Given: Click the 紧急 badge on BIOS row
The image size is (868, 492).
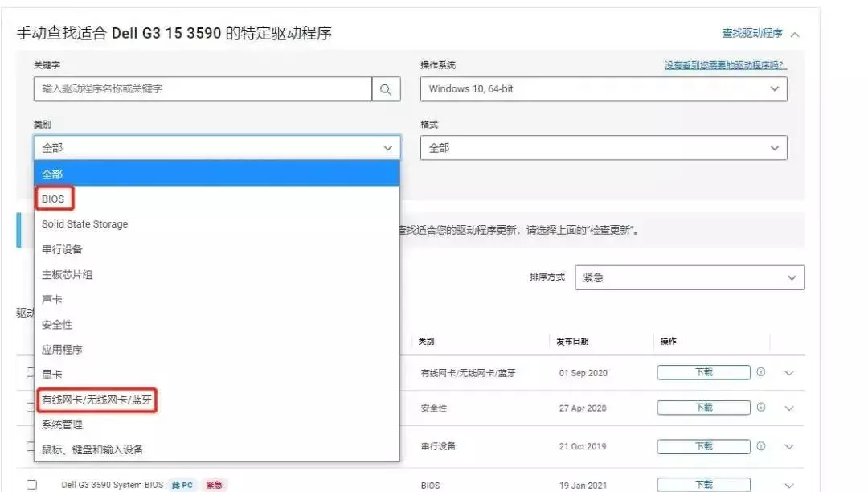Looking at the screenshot, I should pos(215,485).
